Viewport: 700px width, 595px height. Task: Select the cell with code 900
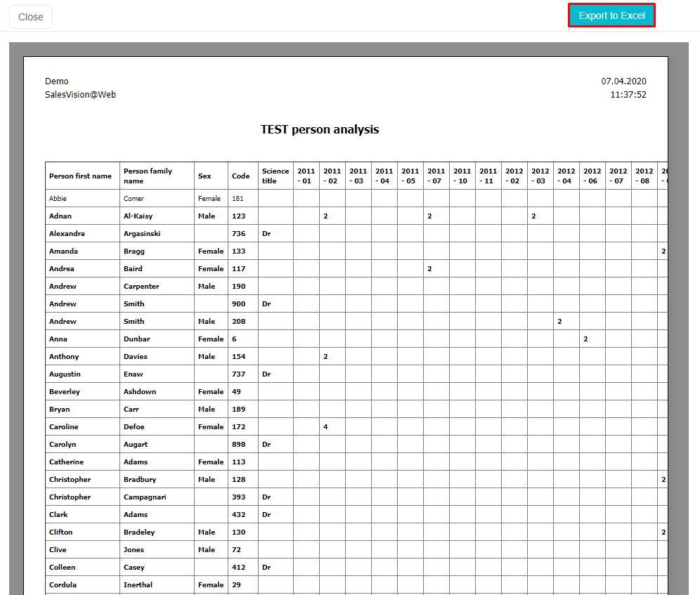coord(239,304)
